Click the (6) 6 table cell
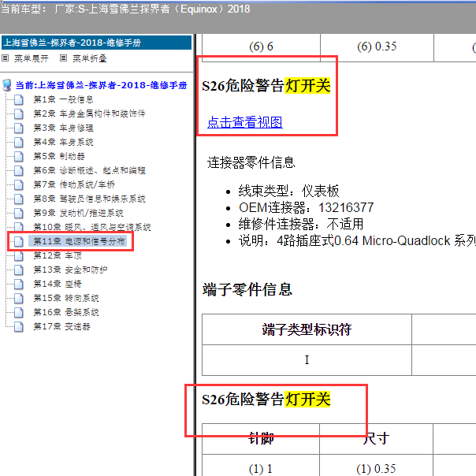Screen dimensions: 476x476 (x=261, y=46)
